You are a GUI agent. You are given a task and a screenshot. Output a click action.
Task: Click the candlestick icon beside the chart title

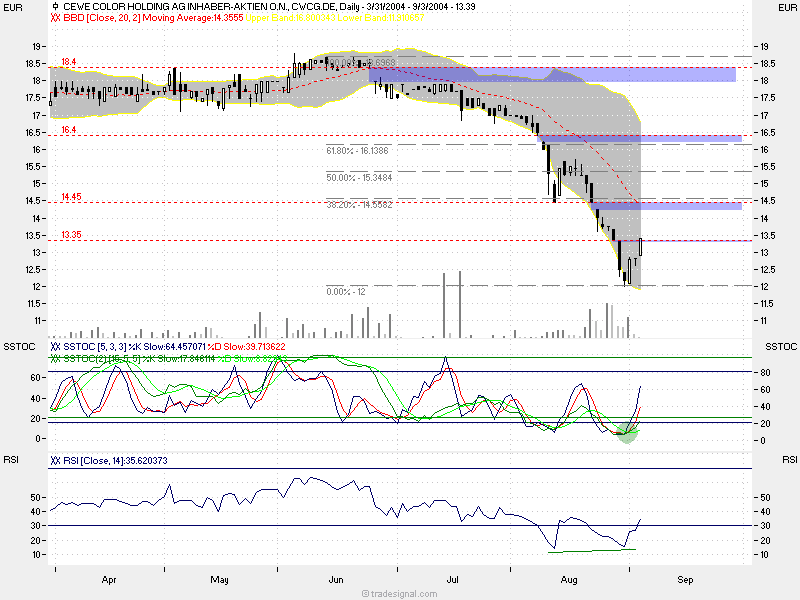(x=56, y=7)
